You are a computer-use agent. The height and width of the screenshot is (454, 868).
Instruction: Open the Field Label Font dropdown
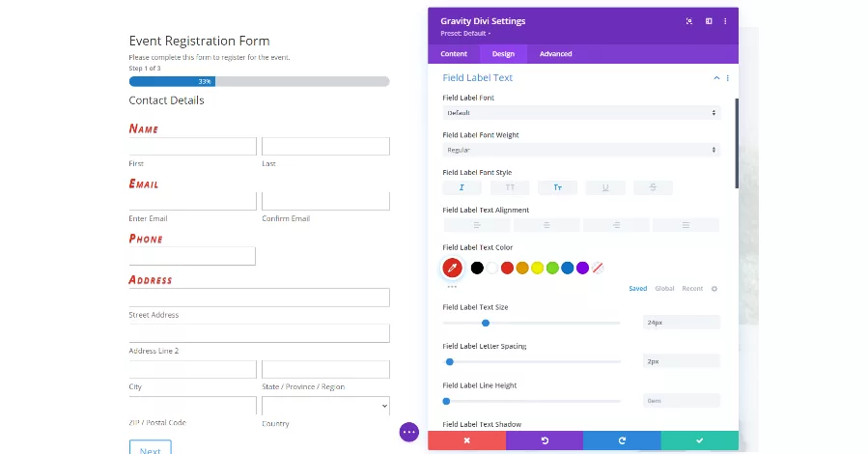(x=581, y=113)
